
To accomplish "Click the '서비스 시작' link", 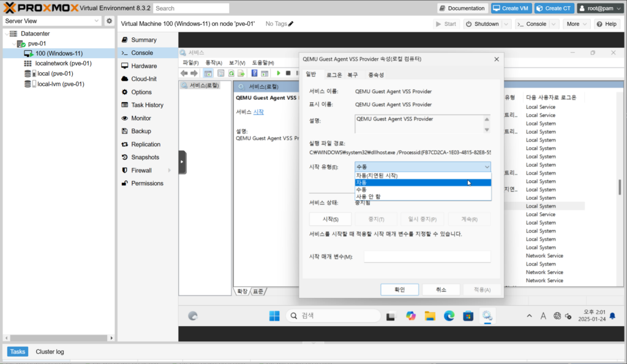I will [258, 112].
